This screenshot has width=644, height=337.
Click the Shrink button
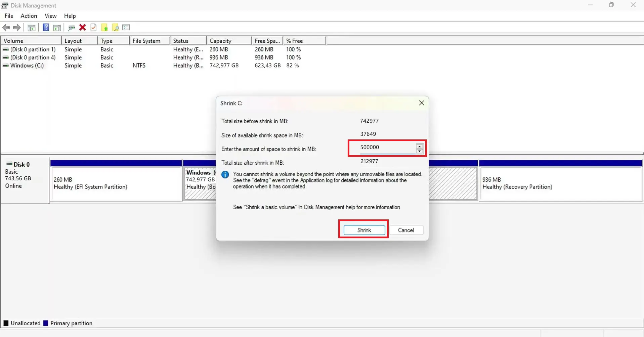364,230
